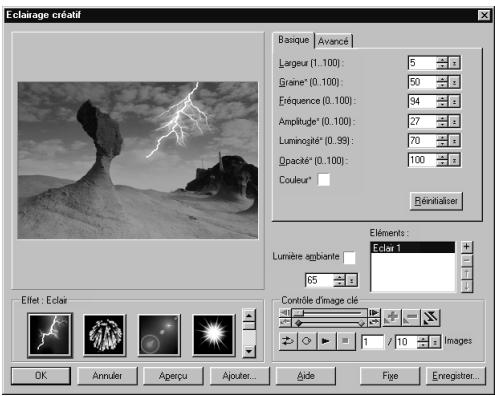Jump to previous key frame icon
495x396 pixels.
pos(285,322)
